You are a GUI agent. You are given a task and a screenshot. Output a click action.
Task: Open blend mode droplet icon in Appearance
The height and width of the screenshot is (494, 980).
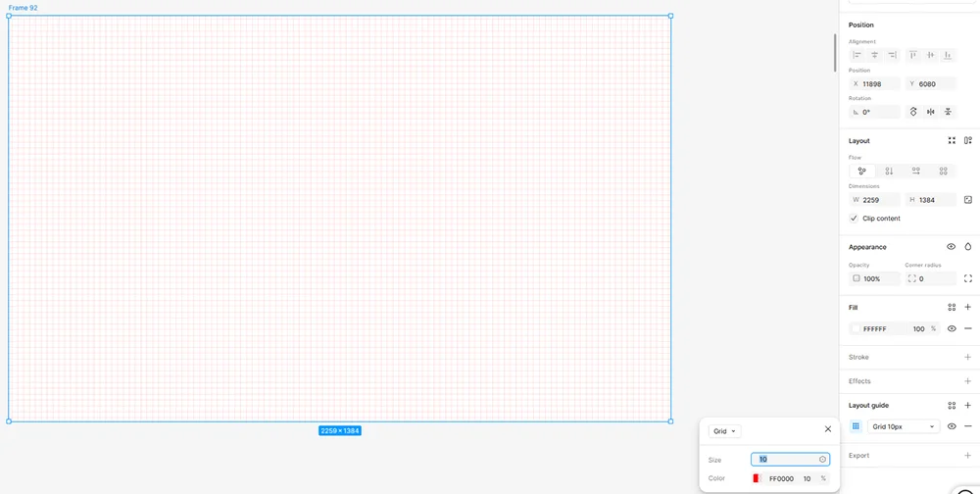[x=968, y=247]
